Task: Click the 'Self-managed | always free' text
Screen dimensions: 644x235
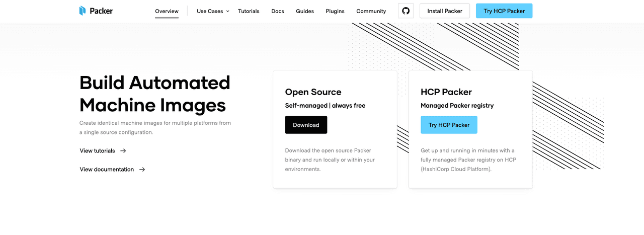Action: (x=325, y=106)
